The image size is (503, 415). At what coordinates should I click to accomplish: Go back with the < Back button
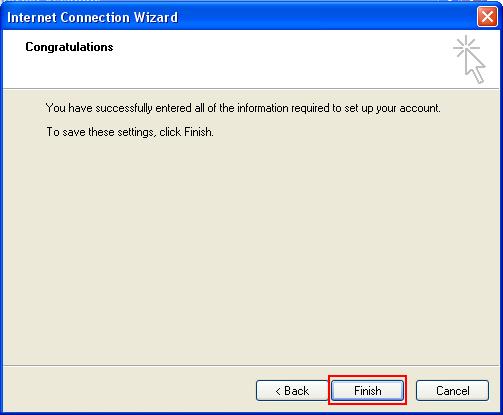(292, 390)
